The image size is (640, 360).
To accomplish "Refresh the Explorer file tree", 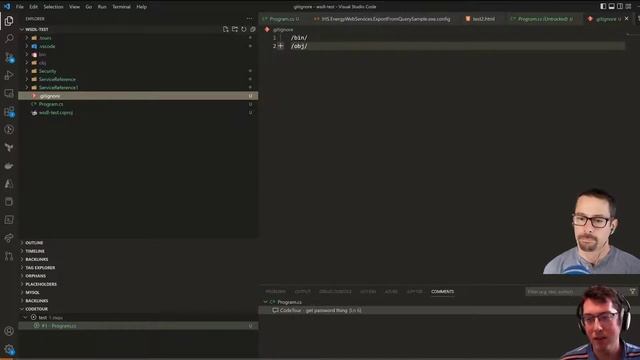I will pos(244,29).
